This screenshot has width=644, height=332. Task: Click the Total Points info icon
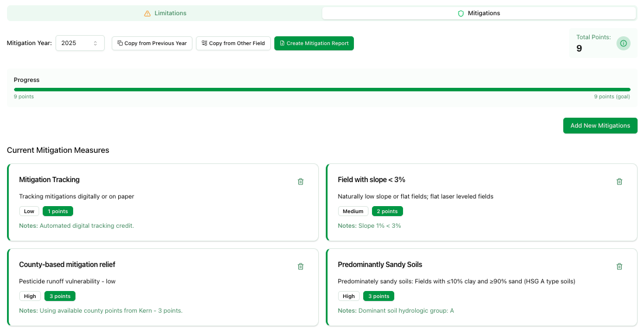tap(624, 43)
